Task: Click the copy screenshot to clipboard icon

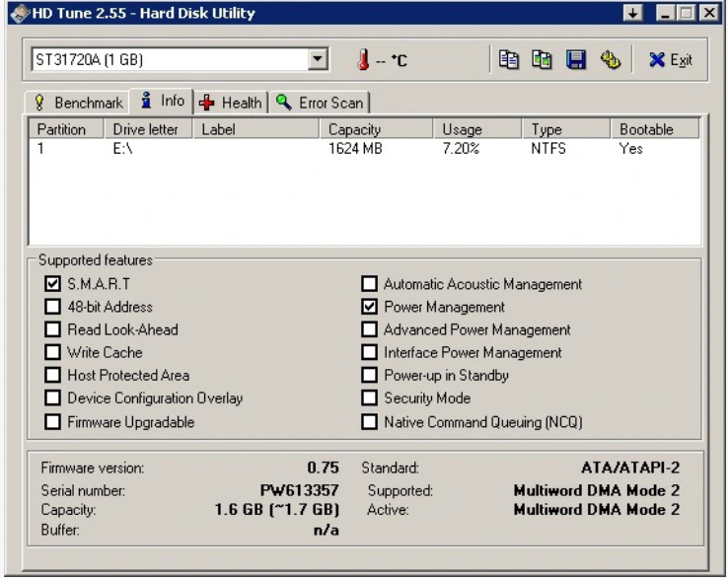Action: [x=542, y=60]
